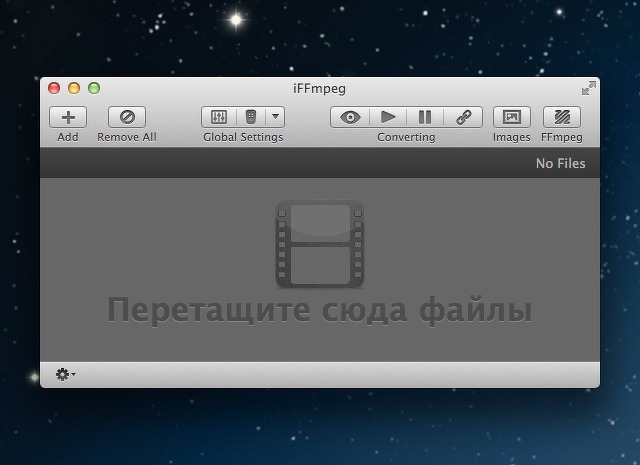Viewport: 640px width, 465px height.
Task: Click the No Files status text
Action: point(560,163)
